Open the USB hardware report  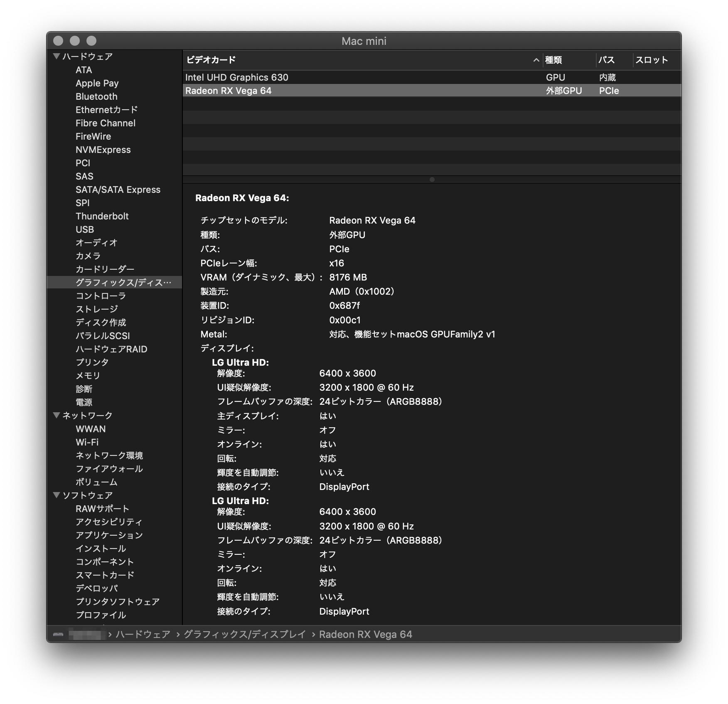click(84, 229)
